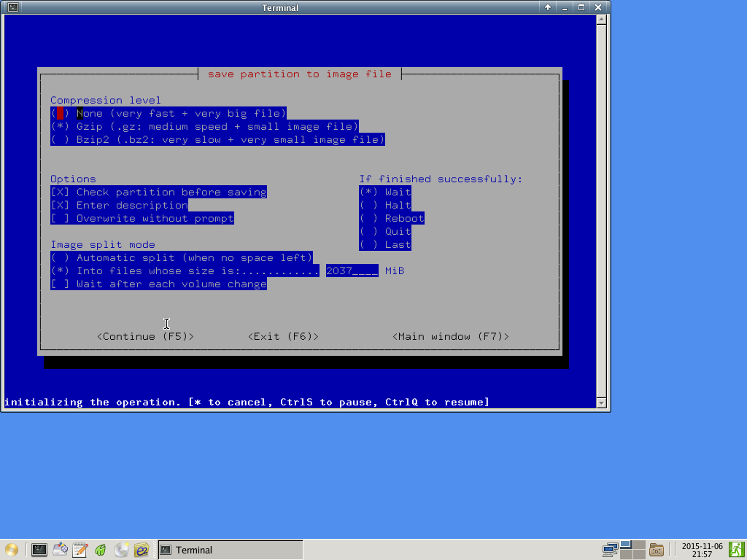
Task: Click the split file size field
Action: pyautogui.click(x=352, y=271)
